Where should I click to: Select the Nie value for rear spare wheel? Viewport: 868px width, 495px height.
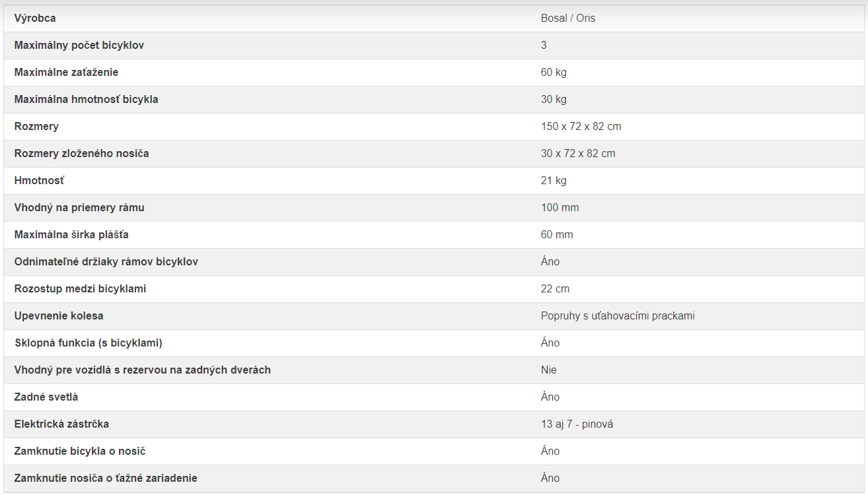pos(549,370)
